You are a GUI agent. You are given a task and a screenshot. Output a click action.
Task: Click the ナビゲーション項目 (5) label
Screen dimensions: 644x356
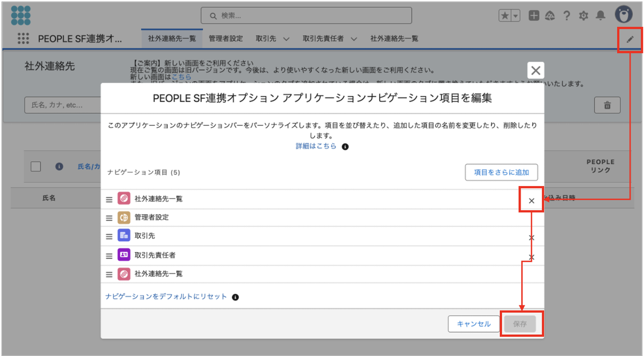tap(144, 173)
